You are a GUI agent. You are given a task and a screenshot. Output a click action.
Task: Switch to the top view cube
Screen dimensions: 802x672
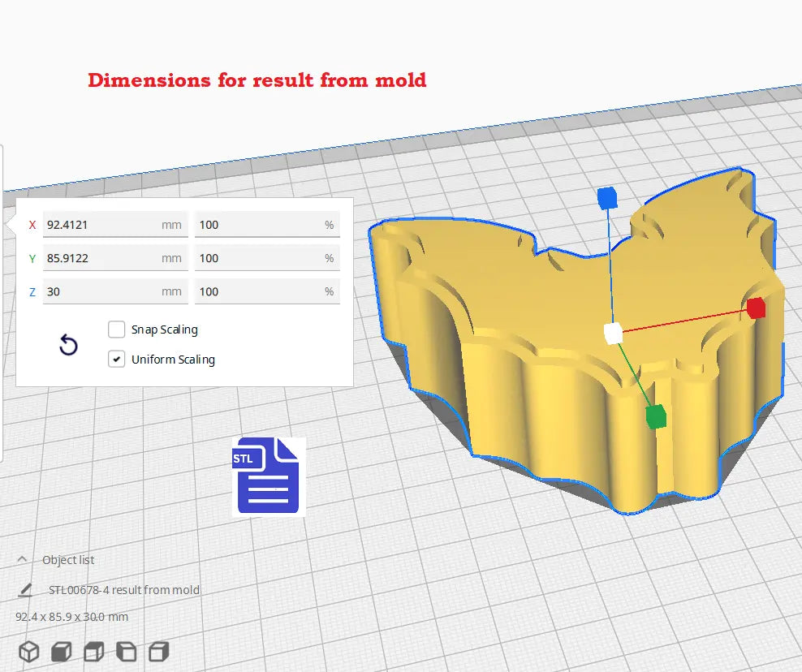94,651
